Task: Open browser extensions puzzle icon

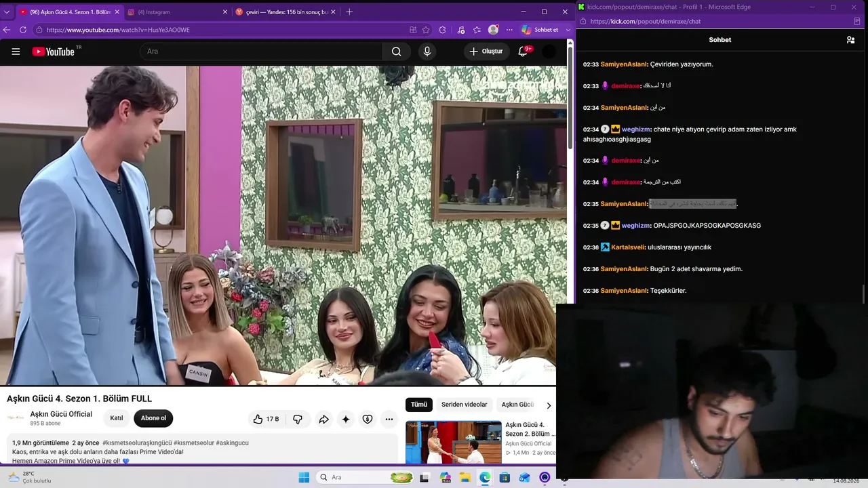Action: pyautogui.click(x=443, y=30)
